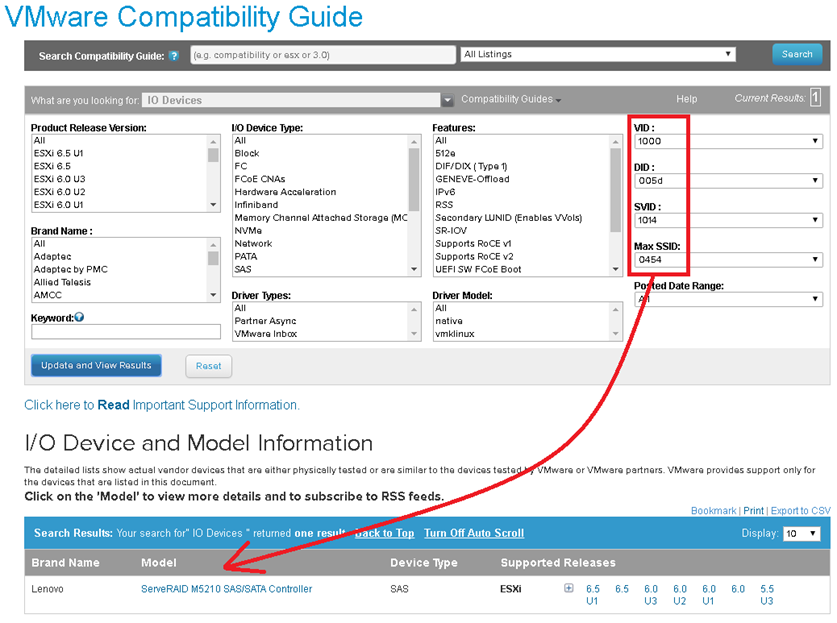Open the Display count dropdown

tap(801, 534)
